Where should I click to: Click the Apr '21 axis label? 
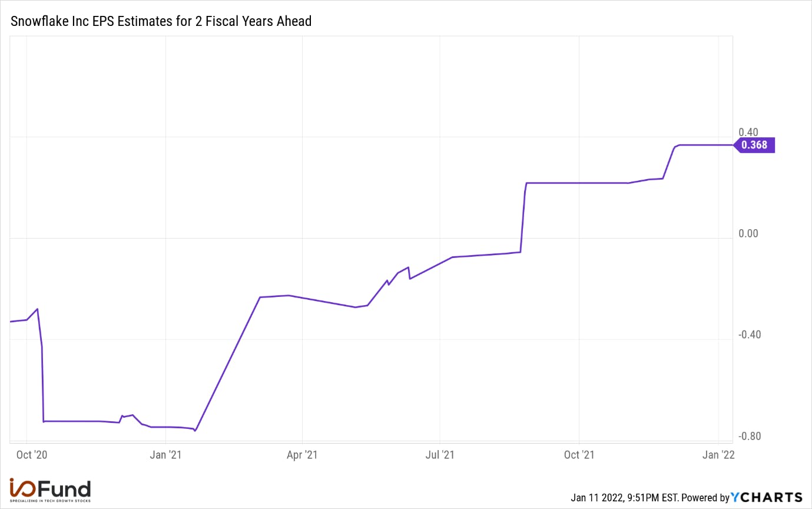point(302,455)
